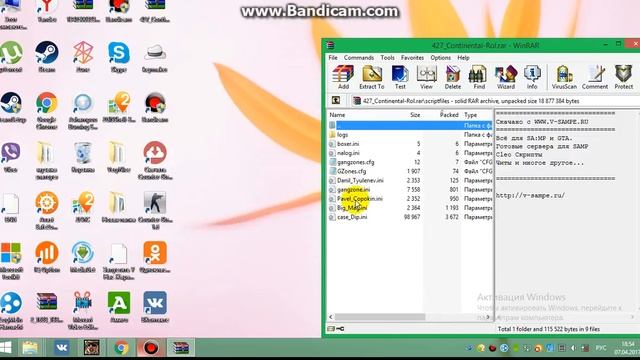Click the http://v-sampe.ru/ text in comment pane

530,196
